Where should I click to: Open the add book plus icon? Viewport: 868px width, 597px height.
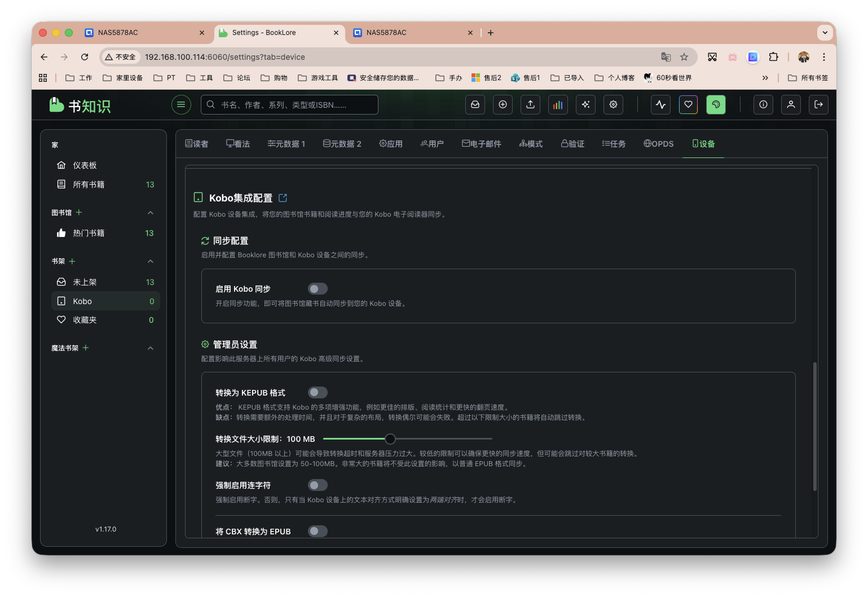tap(503, 104)
